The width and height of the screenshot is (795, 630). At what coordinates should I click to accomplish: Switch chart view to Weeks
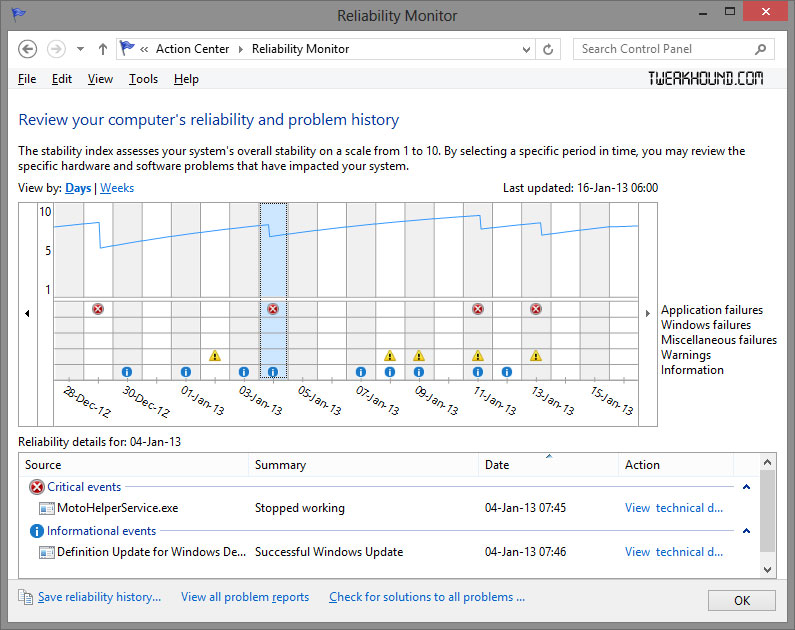[x=117, y=188]
